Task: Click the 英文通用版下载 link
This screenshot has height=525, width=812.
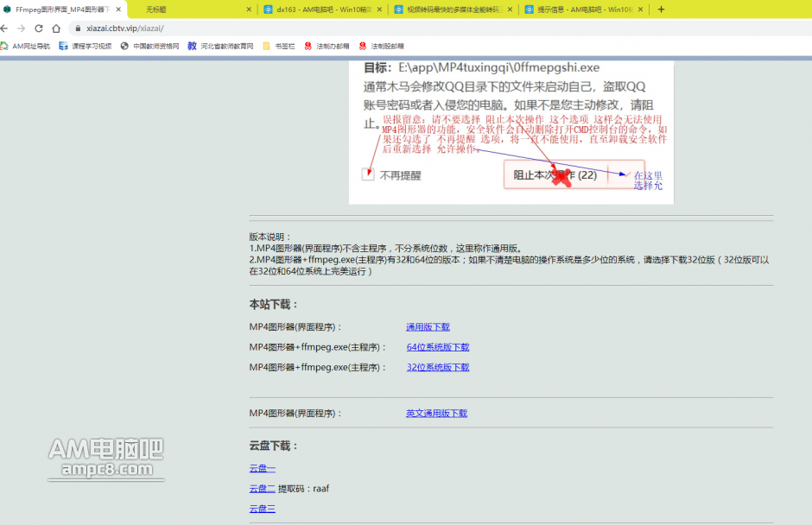Action: tap(436, 414)
